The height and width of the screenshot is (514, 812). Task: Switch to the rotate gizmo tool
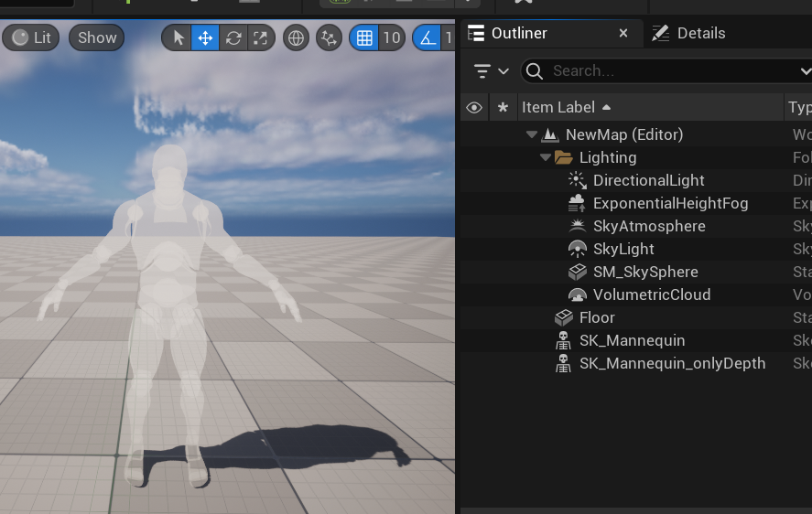[233, 37]
